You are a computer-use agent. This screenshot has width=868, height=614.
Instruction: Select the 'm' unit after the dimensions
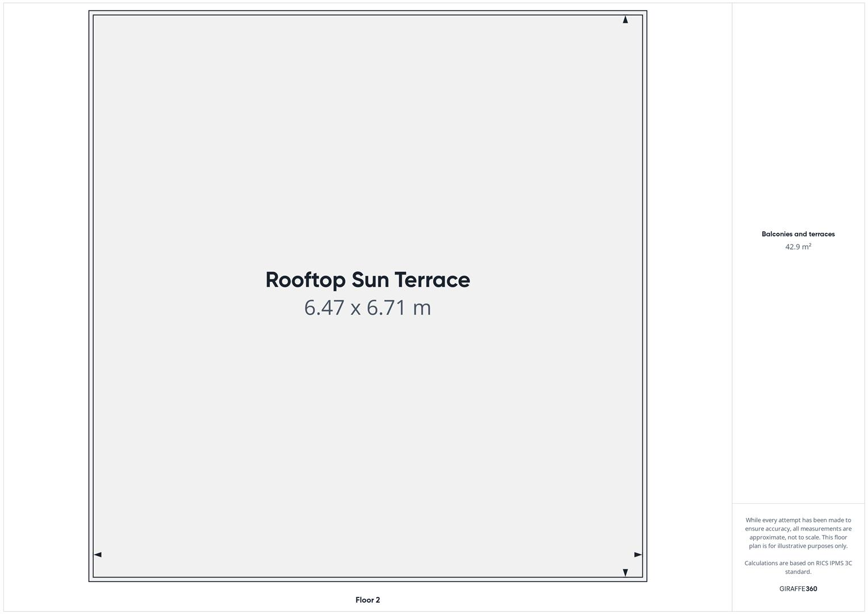coord(422,308)
